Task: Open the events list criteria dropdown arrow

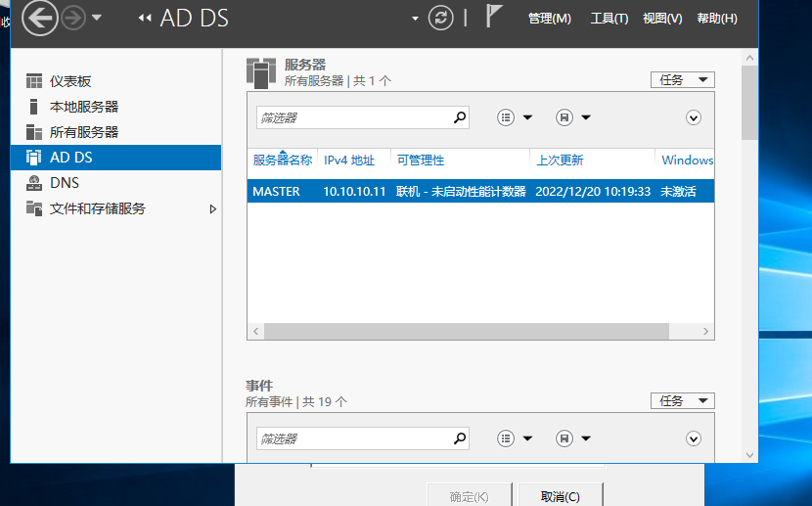Action: coord(527,438)
